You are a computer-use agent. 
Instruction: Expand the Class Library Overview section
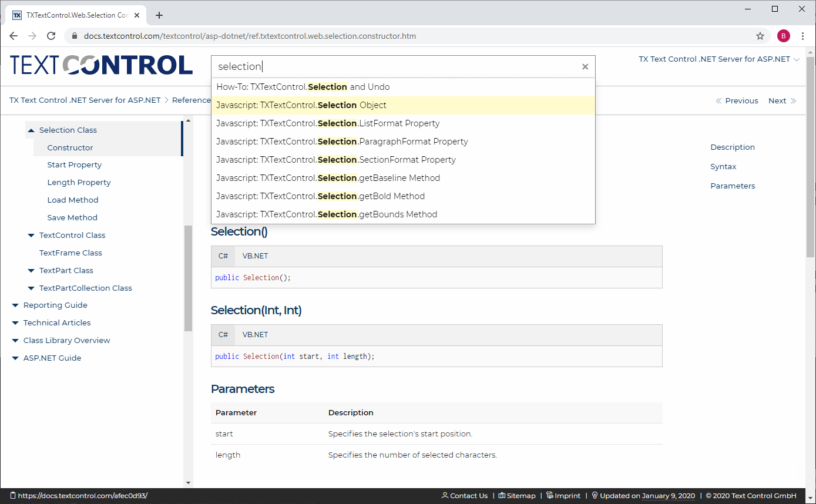pyautogui.click(x=15, y=341)
